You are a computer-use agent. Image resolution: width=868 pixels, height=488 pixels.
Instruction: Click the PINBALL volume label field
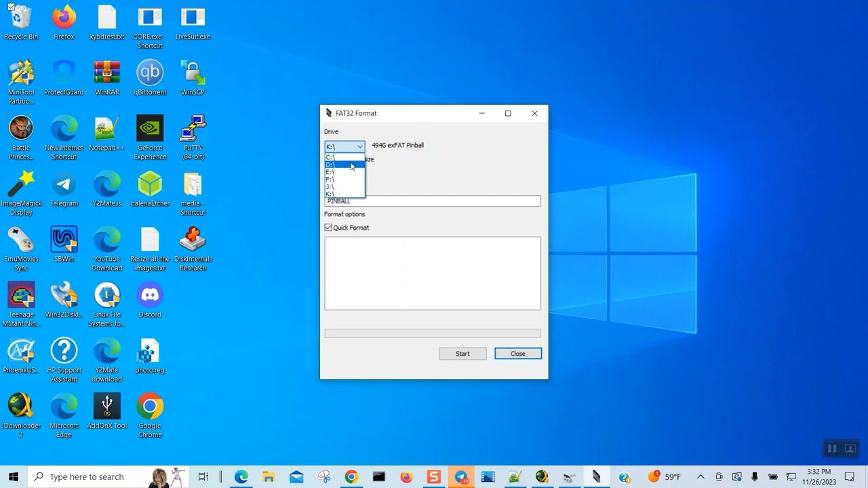click(433, 201)
